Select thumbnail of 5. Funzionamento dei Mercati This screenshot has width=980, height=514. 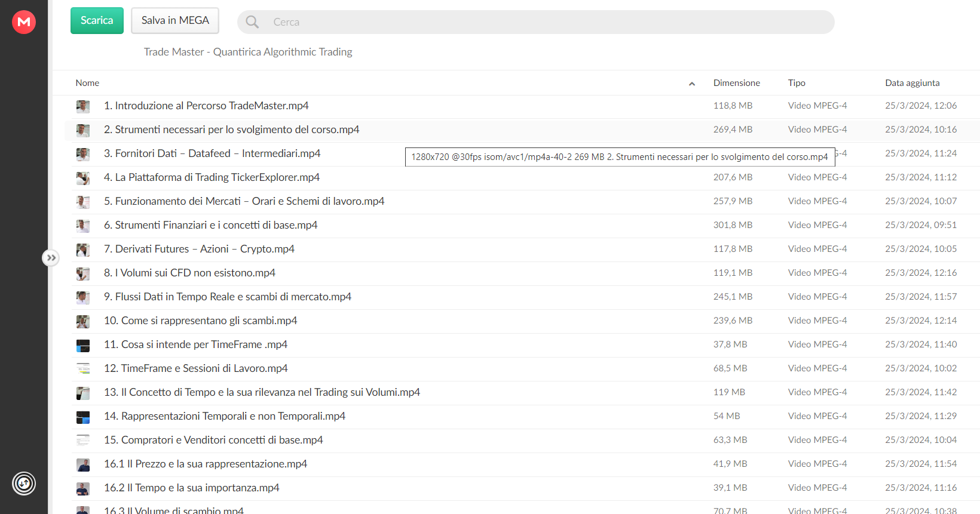83,202
